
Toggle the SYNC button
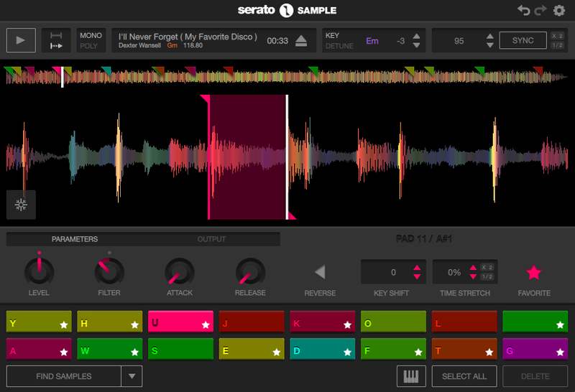click(x=523, y=40)
